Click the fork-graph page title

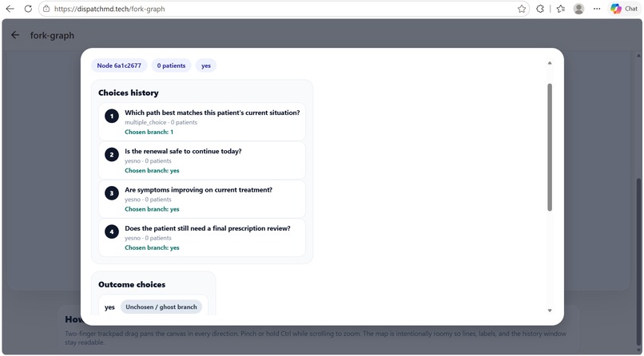tap(52, 35)
